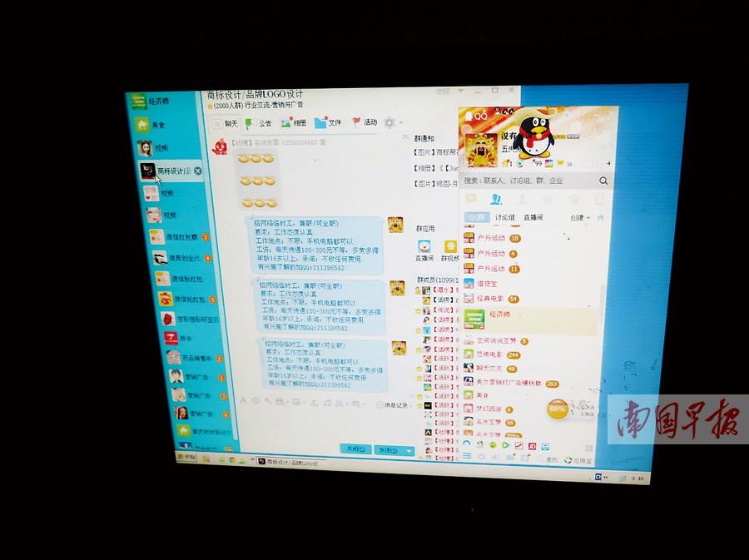
Task: Click the JD icon in QQ app bar
Action: 532,446
